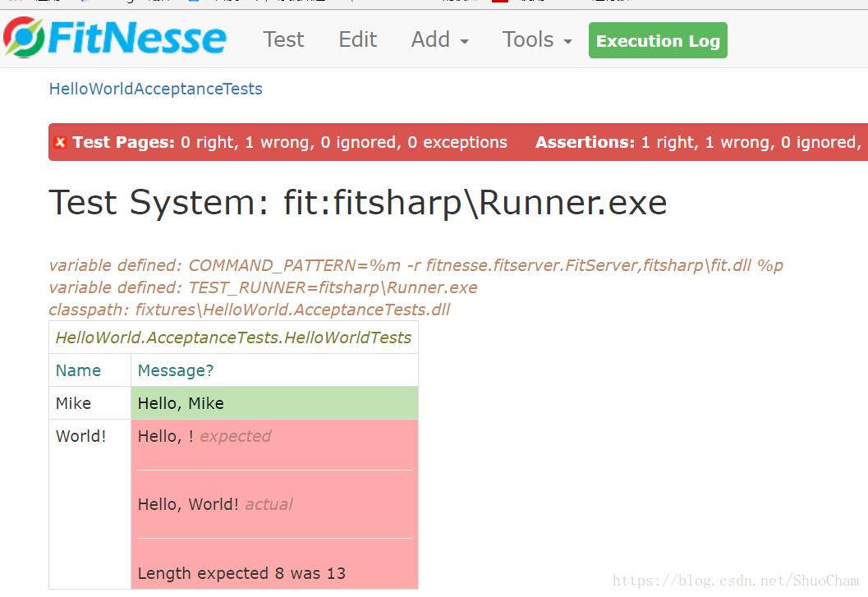The width and height of the screenshot is (868, 597).
Task: Click the Mike name cell
Action: tap(90, 402)
